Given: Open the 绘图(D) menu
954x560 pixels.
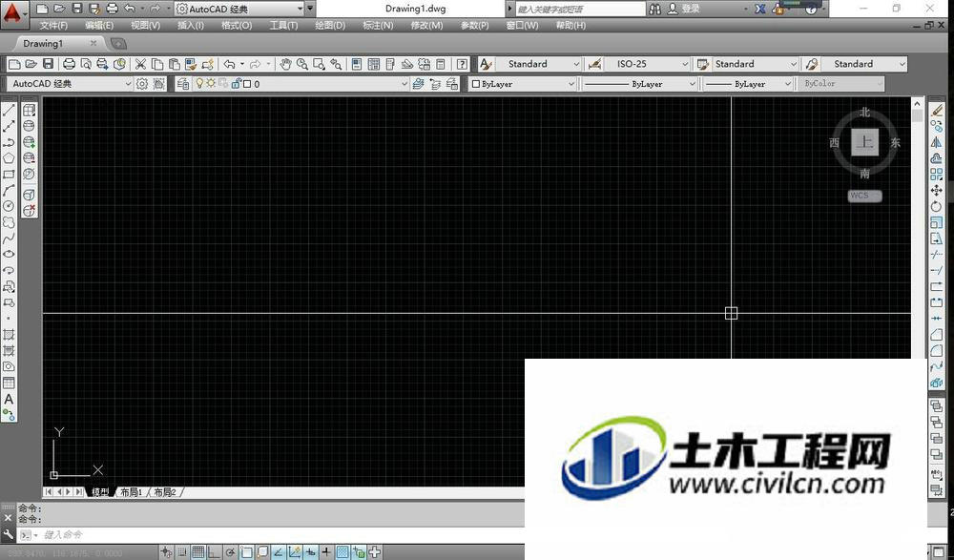Looking at the screenshot, I should pyautogui.click(x=330, y=26).
